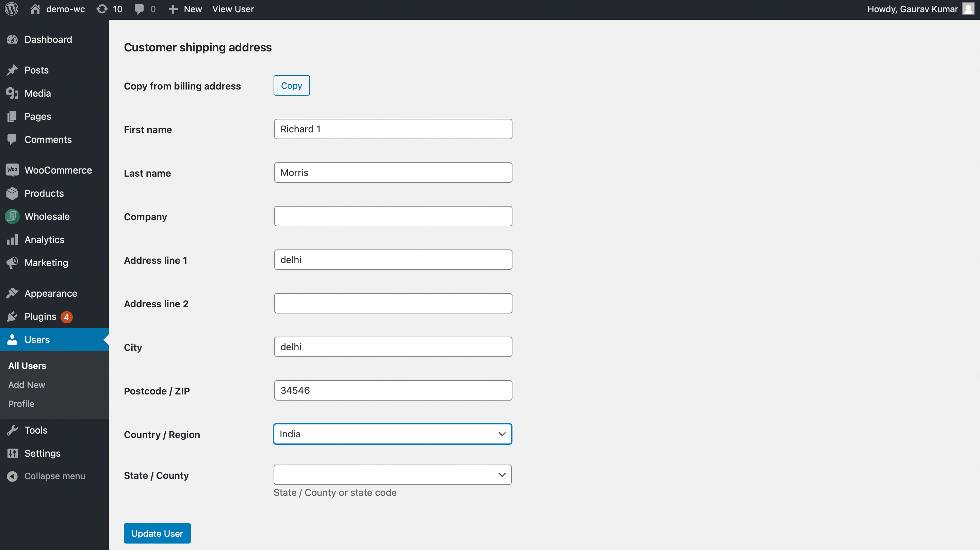This screenshot has width=980, height=550.
Task: Click the WordPress logo icon
Action: click(12, 9)
